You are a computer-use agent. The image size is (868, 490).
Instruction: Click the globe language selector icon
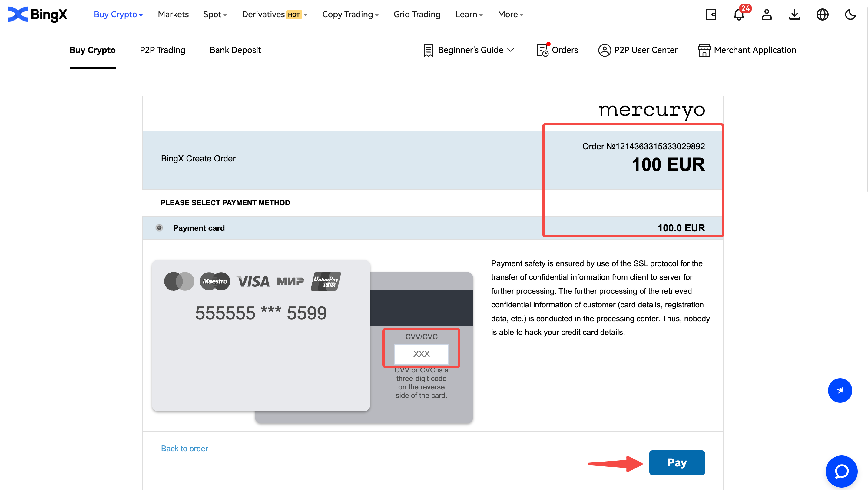(x=823, y=14)
